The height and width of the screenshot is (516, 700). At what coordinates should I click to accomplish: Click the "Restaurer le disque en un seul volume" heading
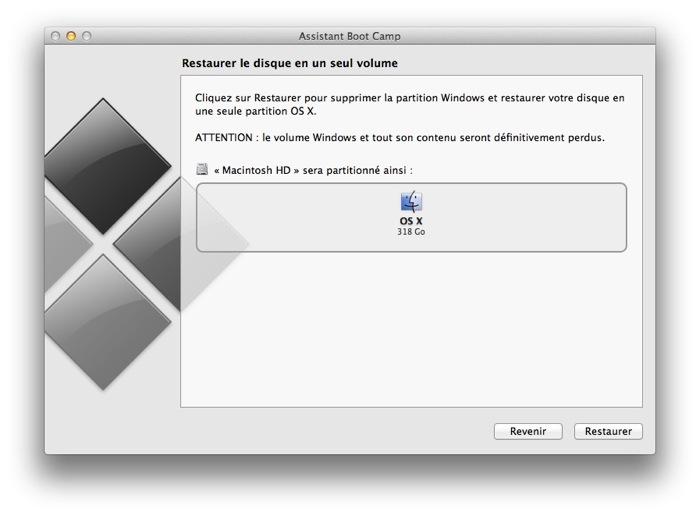coord(290,63)
